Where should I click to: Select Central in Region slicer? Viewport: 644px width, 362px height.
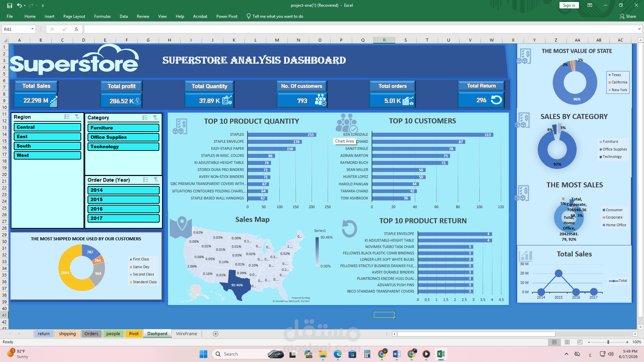pos(47,127)
